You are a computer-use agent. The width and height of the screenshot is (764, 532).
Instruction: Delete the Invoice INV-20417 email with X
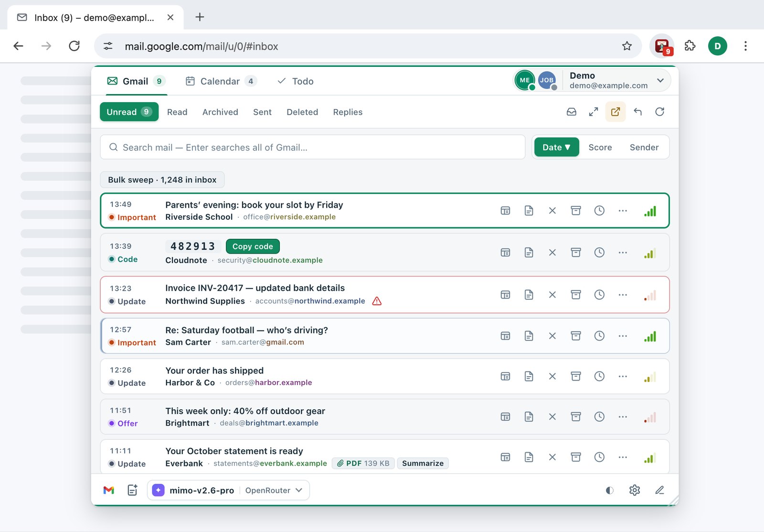[x=552, y=295]
